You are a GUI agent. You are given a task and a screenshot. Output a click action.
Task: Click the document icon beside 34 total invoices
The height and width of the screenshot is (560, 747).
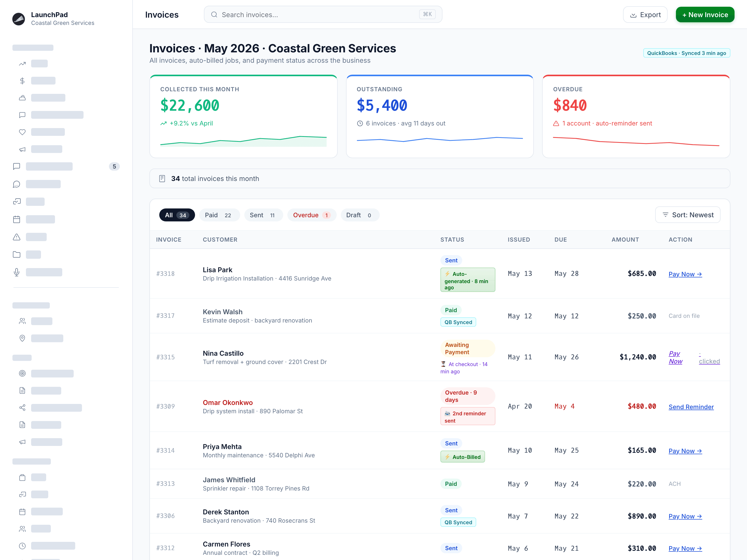162,179
